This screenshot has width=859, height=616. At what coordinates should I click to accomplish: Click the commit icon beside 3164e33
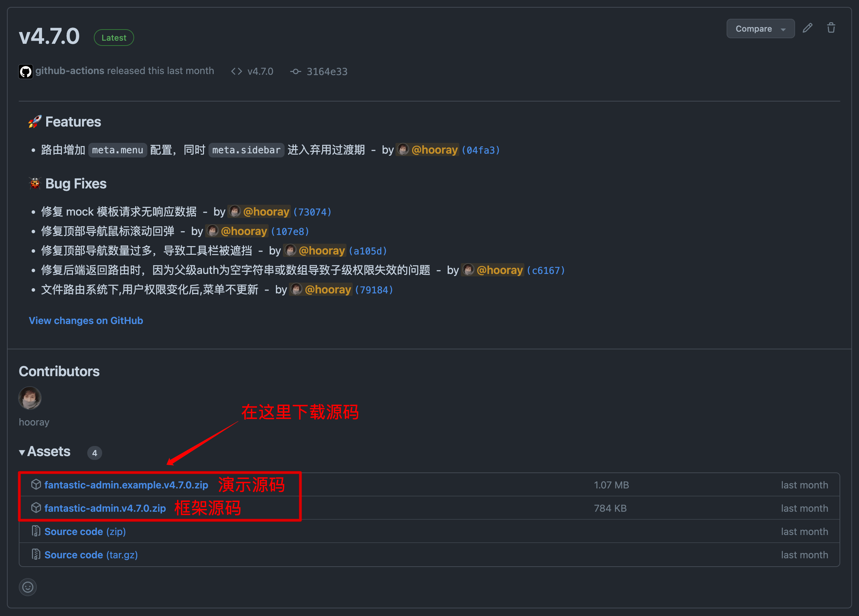click(x=295, y=71)
